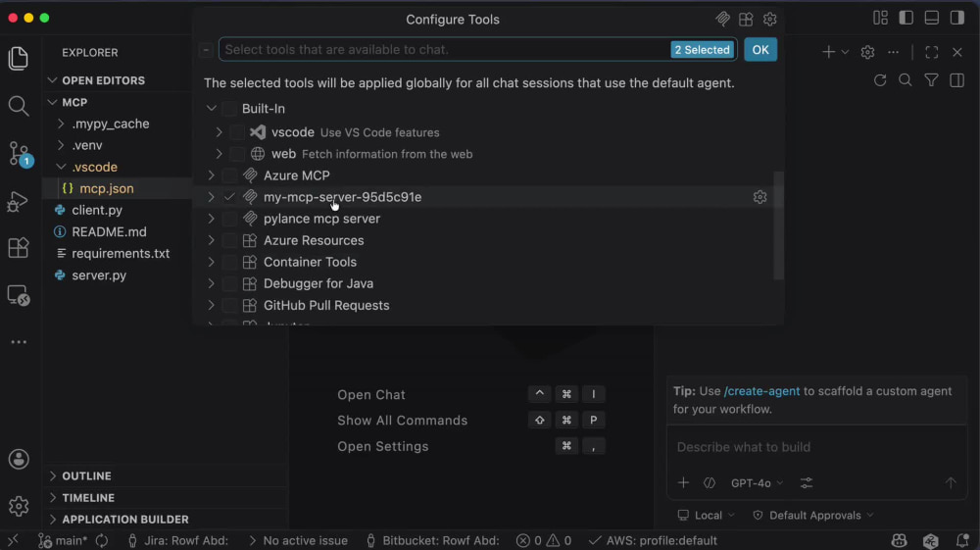Click the magnifier icon beside refresh
Image resolution: width=980 pixels, height=550 pixels.
(905, 80)
